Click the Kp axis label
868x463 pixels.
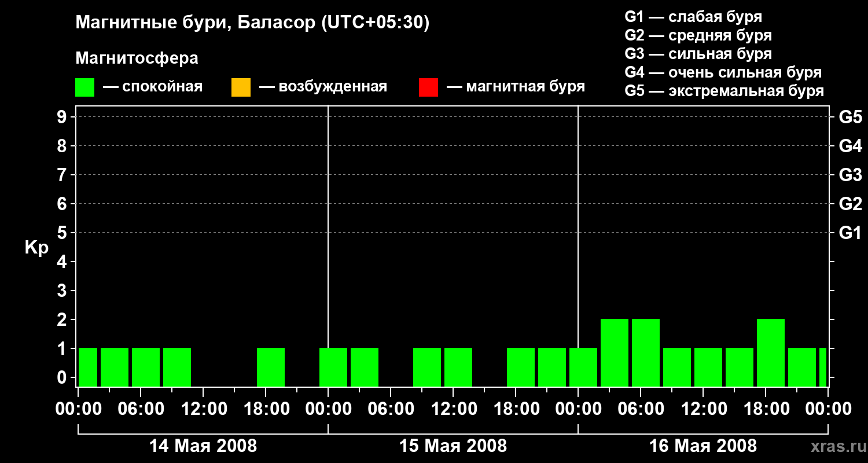[36, 248]
